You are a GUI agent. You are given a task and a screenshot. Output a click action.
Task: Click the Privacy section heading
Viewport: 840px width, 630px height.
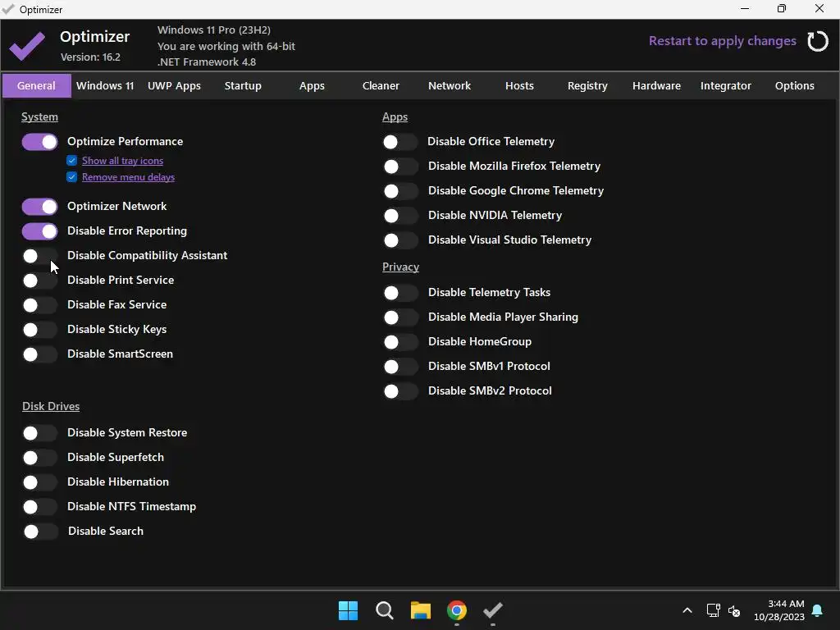(400, 267)
